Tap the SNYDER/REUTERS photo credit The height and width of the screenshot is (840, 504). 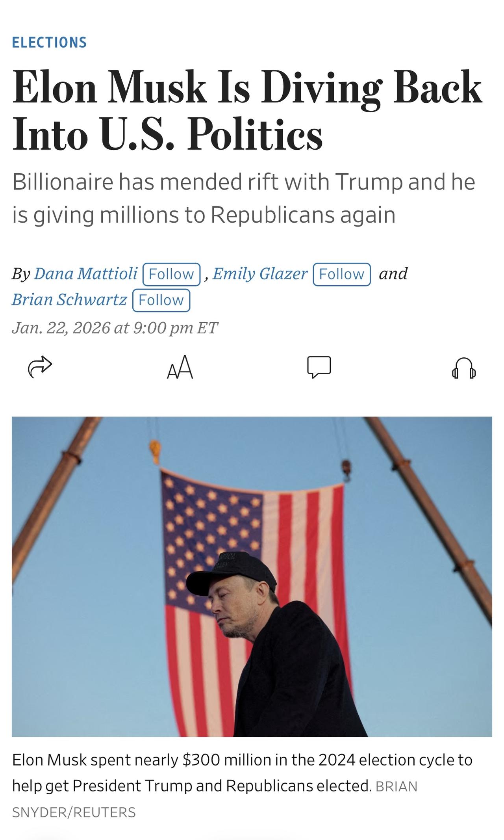tap(74, 812)
